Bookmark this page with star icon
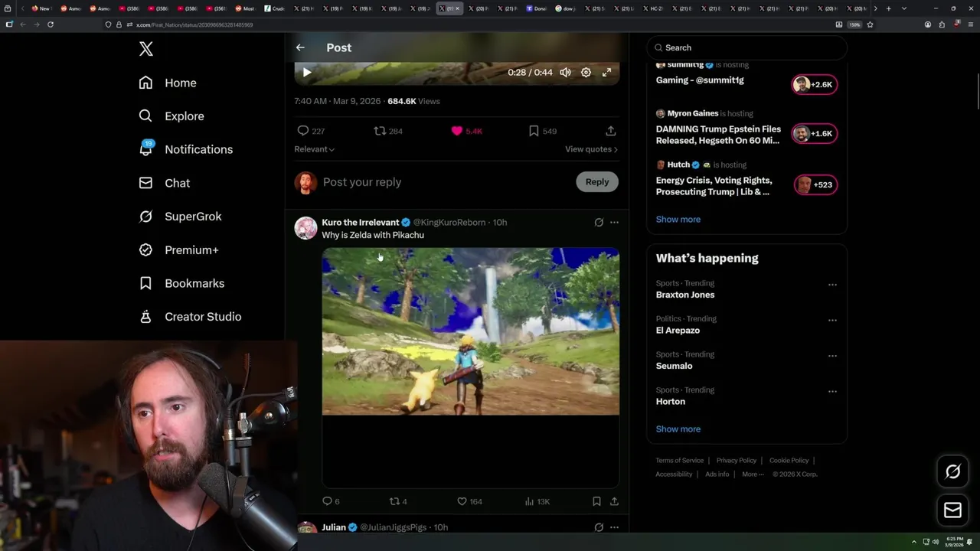 tap(870, 24)
